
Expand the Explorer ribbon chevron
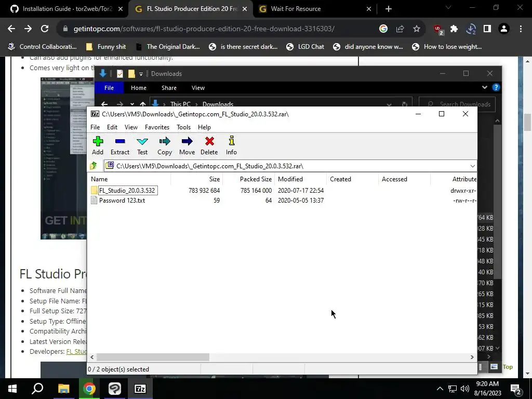tap(485, 87)
